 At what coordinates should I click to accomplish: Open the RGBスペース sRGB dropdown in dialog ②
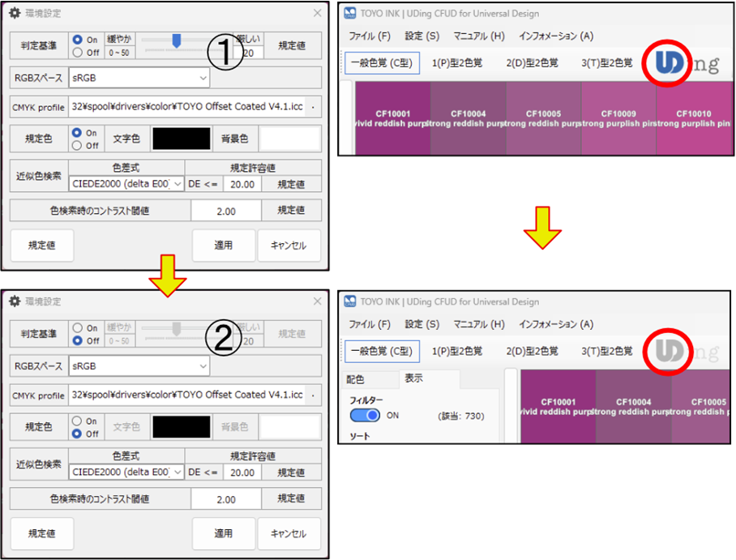click(x=139, y=366)
